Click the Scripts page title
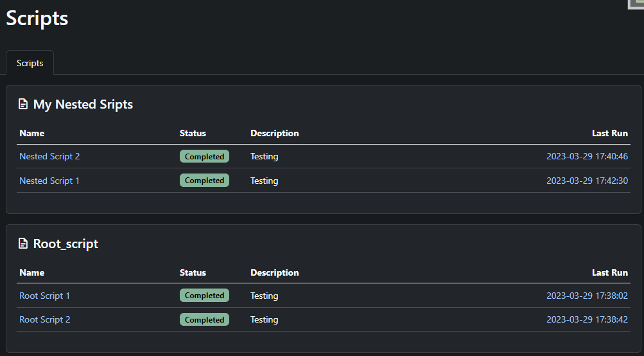Viewport: 644px width, 356px height. tap(37, 19)
